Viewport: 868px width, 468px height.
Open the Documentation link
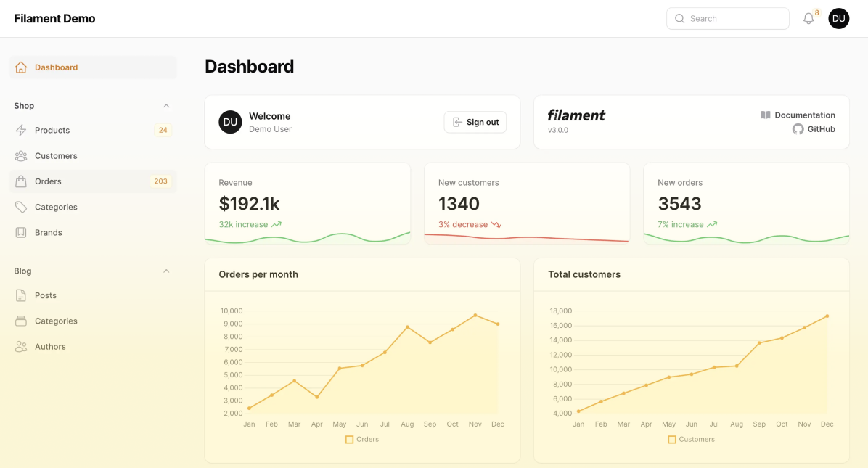pyautogui.click(x=804, y=115)
